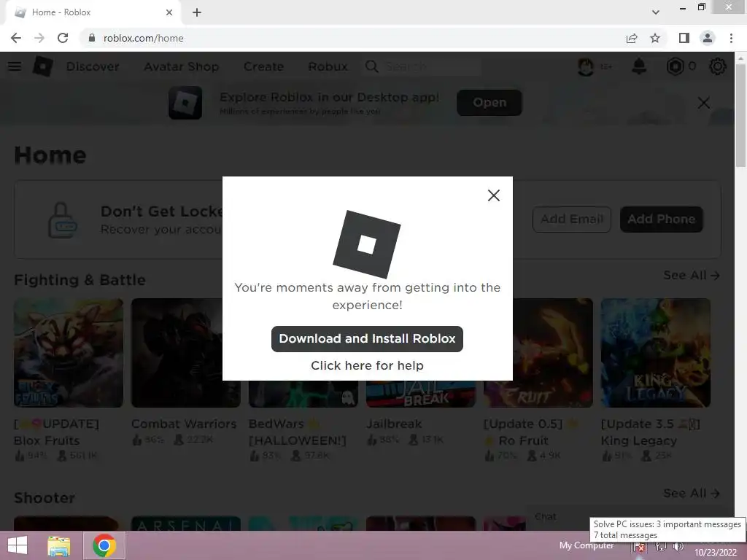
Task: Click the volume speaker tray icon
Action: [x=679, y=547]
